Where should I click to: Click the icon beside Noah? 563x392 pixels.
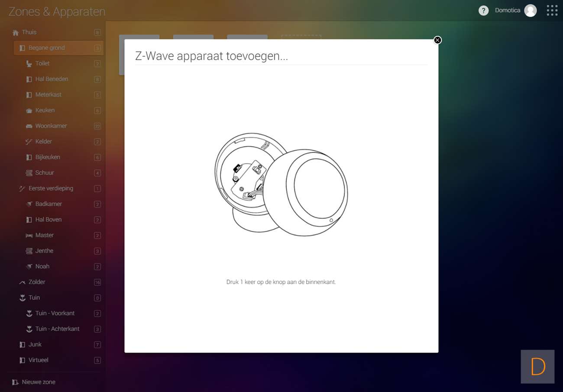click(x=29, y=266)
